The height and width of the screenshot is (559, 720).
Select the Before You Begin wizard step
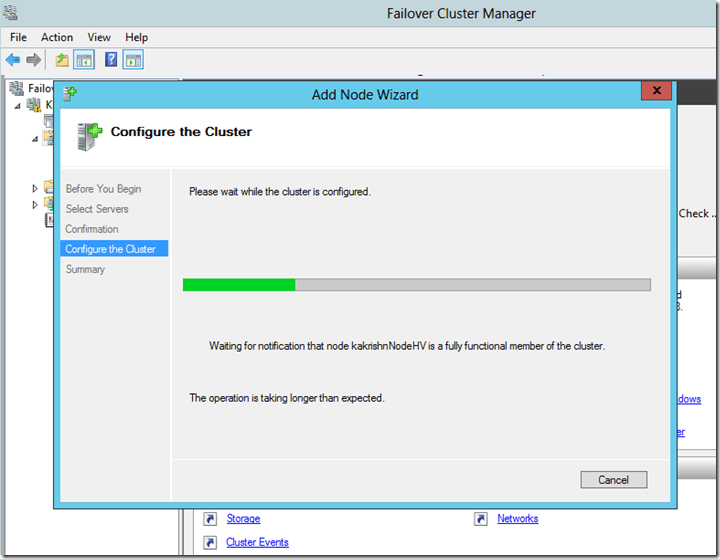coord(103,189)
